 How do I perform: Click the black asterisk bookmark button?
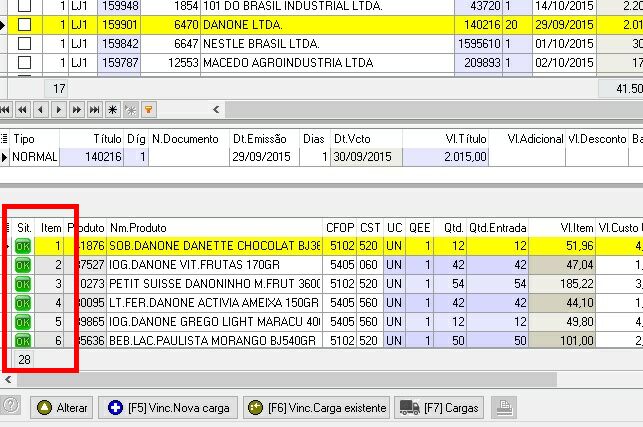click(113, 110)
